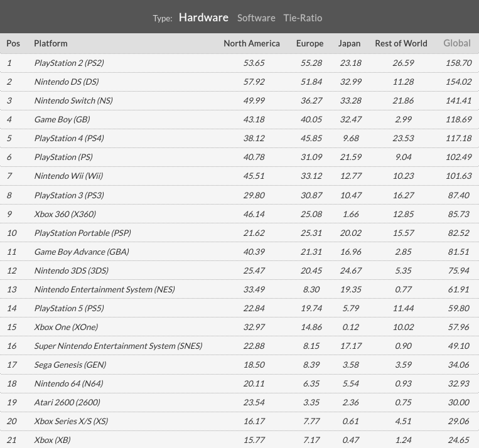
Task: Select Xbox (XB) platform name
Action: [52, 440]
